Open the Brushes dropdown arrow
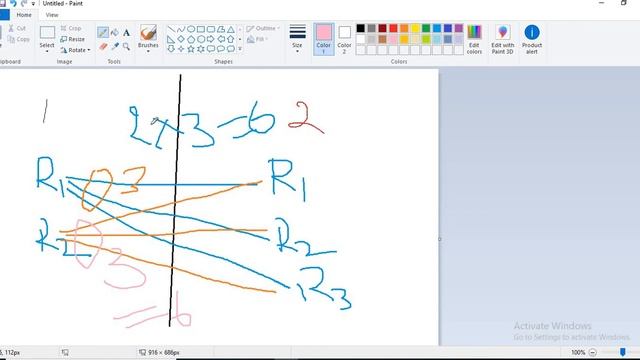 (148, 51)
